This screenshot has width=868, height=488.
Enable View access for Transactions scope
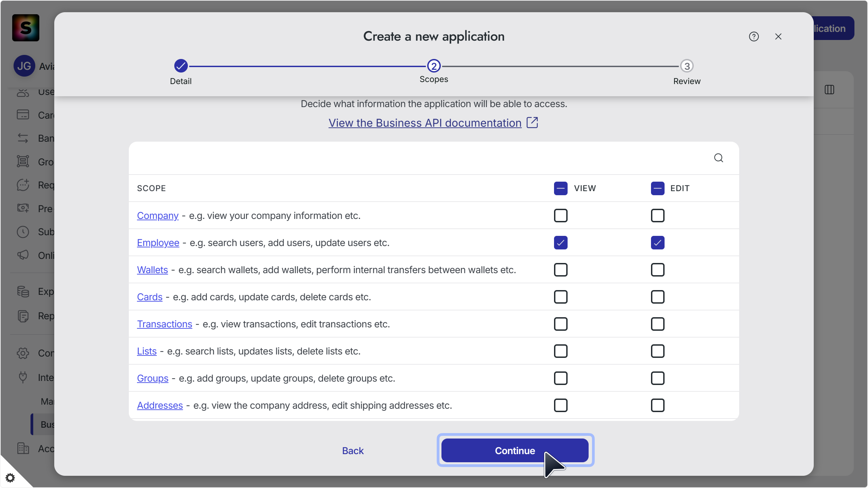560,324
